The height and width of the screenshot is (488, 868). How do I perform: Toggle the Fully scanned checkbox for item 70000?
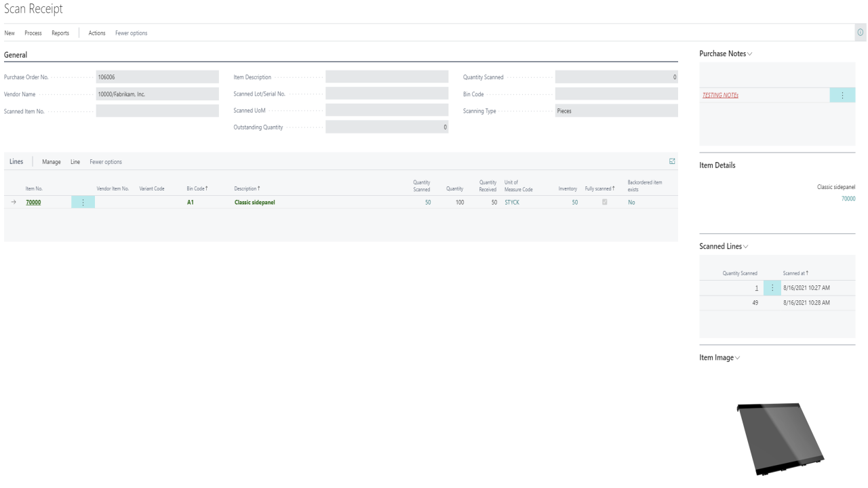coord(605,202)
